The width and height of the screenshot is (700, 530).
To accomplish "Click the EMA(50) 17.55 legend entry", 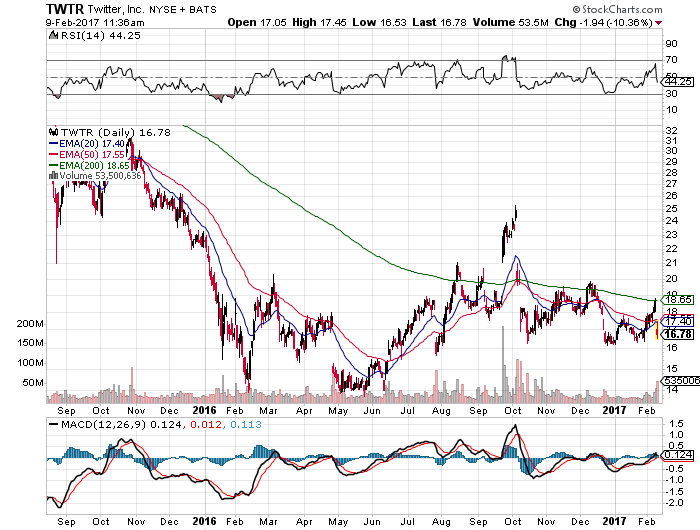I will (x=92, y=154).
